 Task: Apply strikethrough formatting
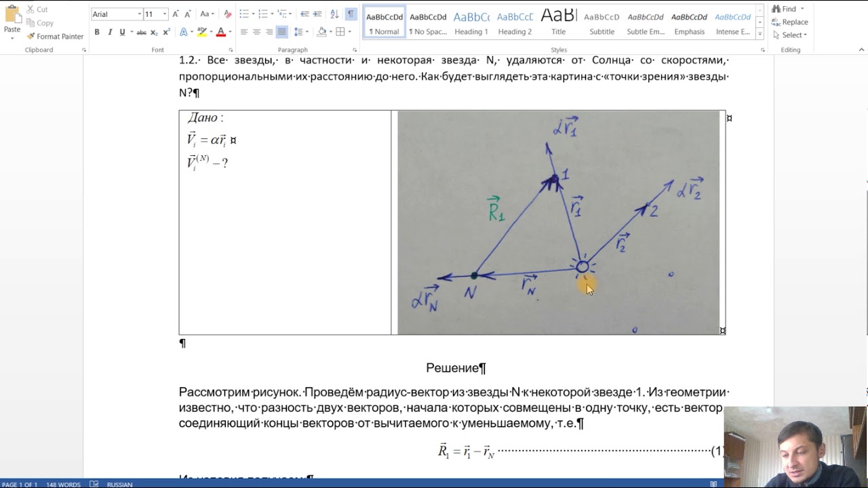click(x=141, y=32)
